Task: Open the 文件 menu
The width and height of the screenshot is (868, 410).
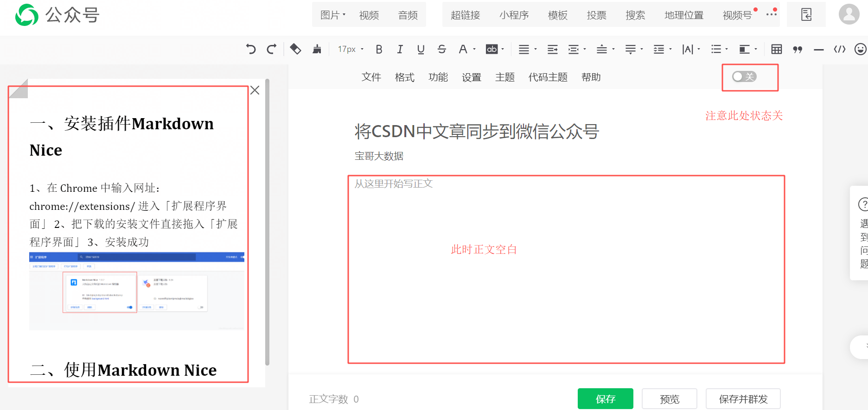Action: [371, 77]
